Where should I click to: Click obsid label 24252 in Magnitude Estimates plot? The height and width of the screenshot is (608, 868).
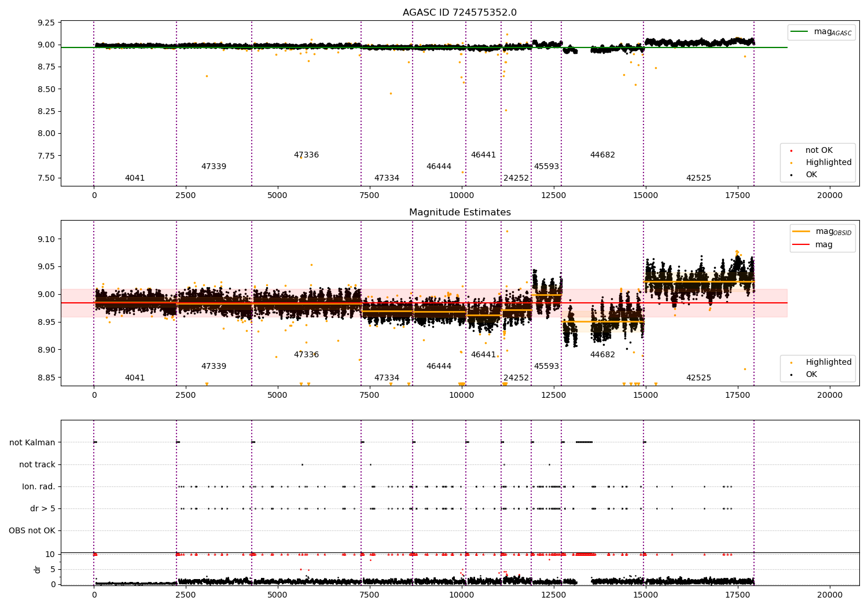tap(516, 378)
